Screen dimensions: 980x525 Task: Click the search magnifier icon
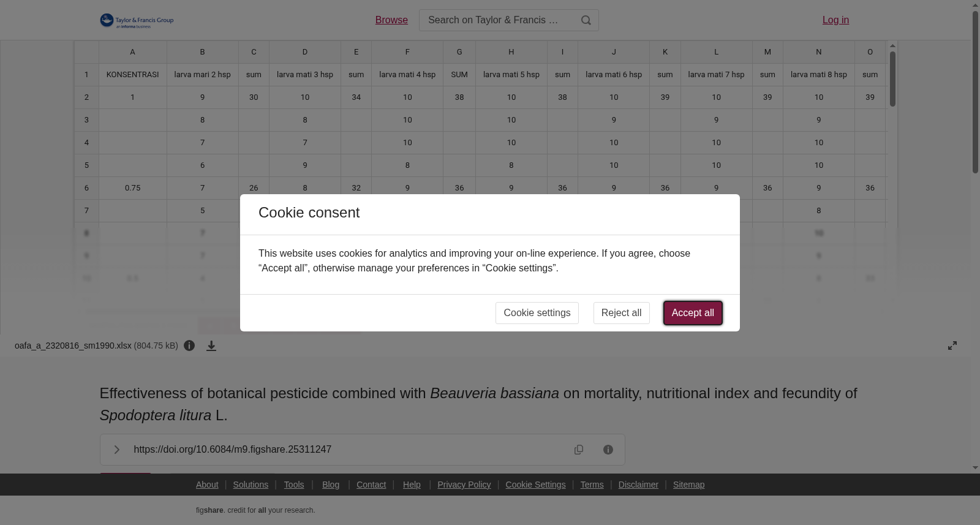(x=586, y=20)
